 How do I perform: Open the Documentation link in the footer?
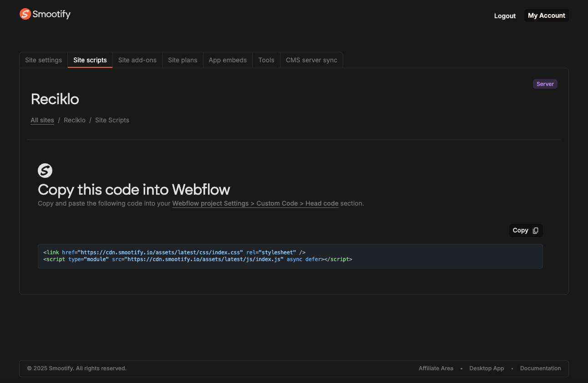[540, 368]
